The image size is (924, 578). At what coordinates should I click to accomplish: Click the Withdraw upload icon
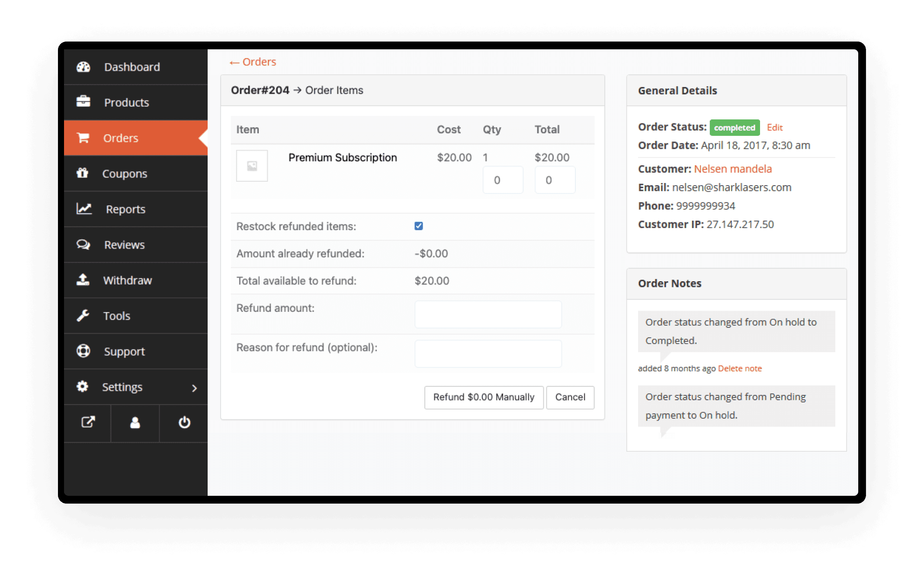click(83, 280)
